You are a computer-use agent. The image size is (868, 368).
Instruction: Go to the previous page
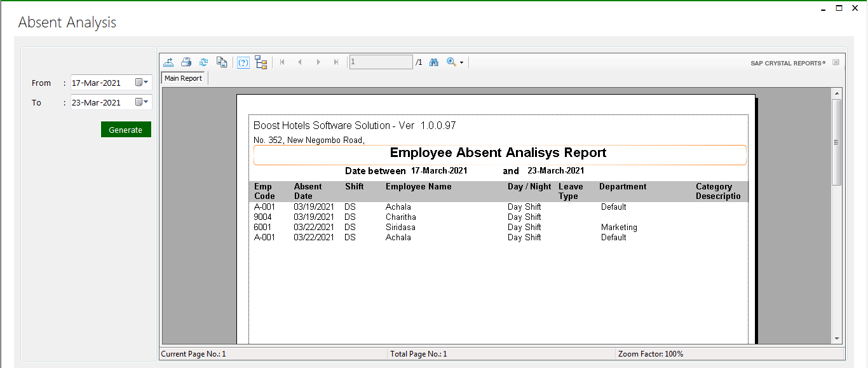[x=300, y=62]
